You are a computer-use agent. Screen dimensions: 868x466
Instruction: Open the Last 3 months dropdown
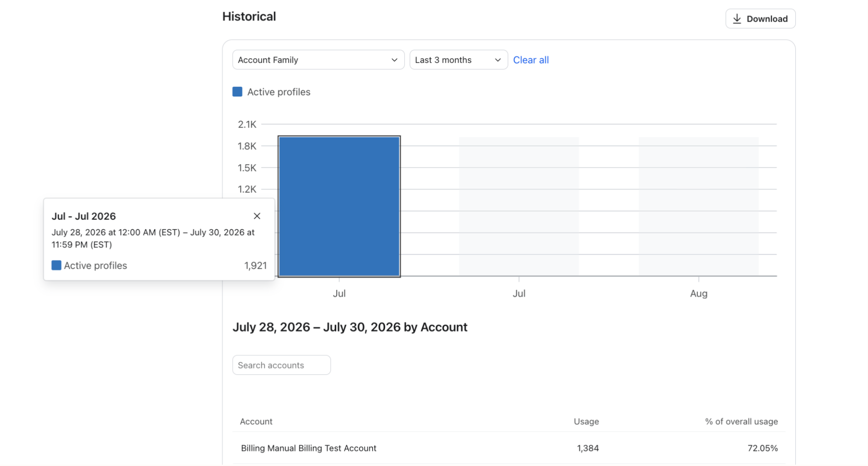(458, 60)
